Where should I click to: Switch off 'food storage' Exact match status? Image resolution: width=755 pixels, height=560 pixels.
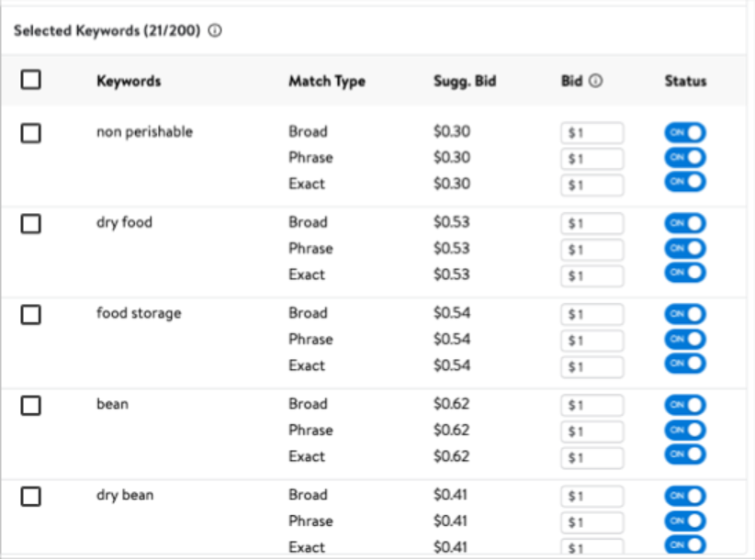tap(685, 364)
